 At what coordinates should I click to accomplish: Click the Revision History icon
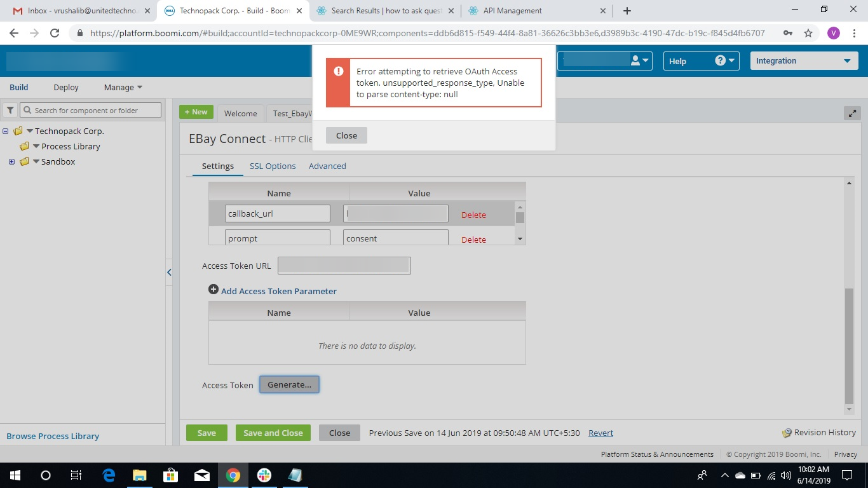[x=787, y=433]
